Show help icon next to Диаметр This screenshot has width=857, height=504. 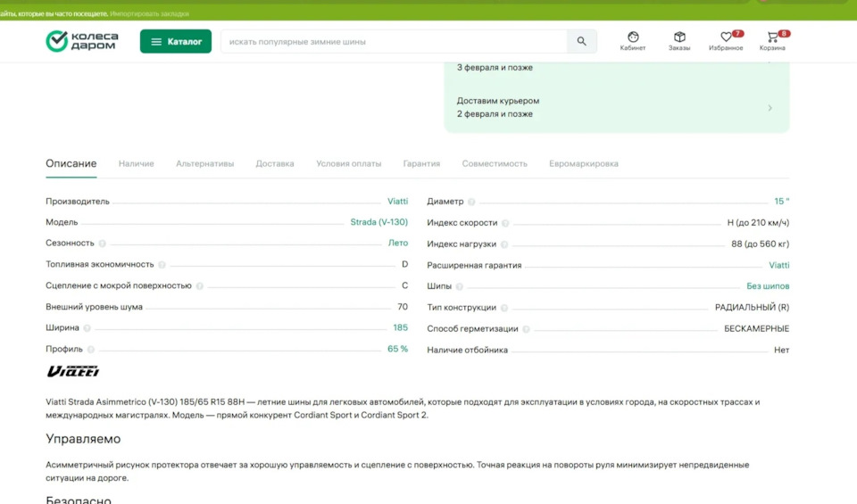[471, 202]
